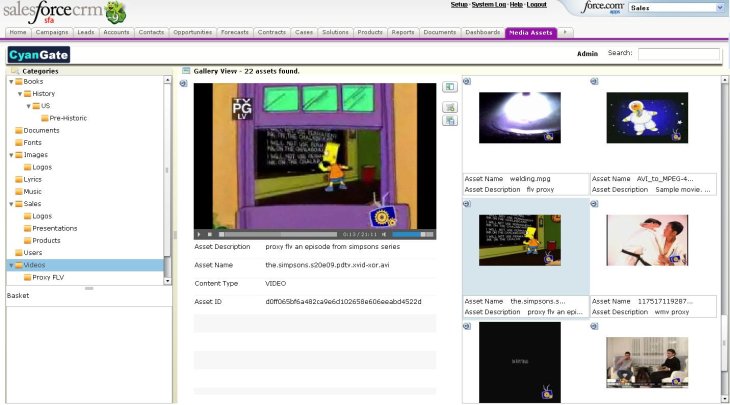Select Logos under Images
The image size is (730, 405).
coord(42,167)
